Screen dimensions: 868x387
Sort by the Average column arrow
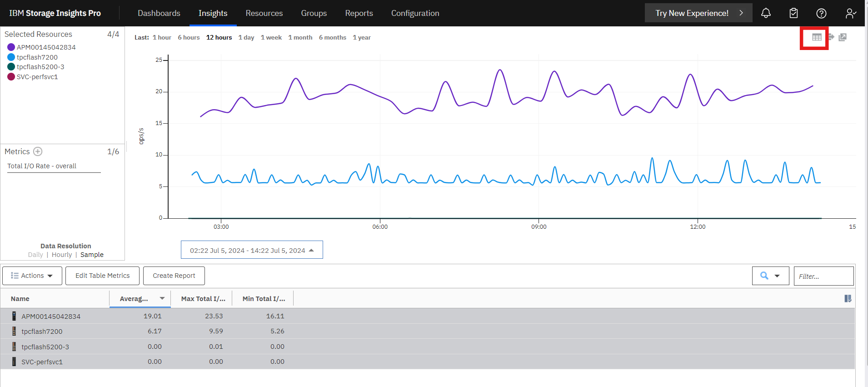coord(162,298)
